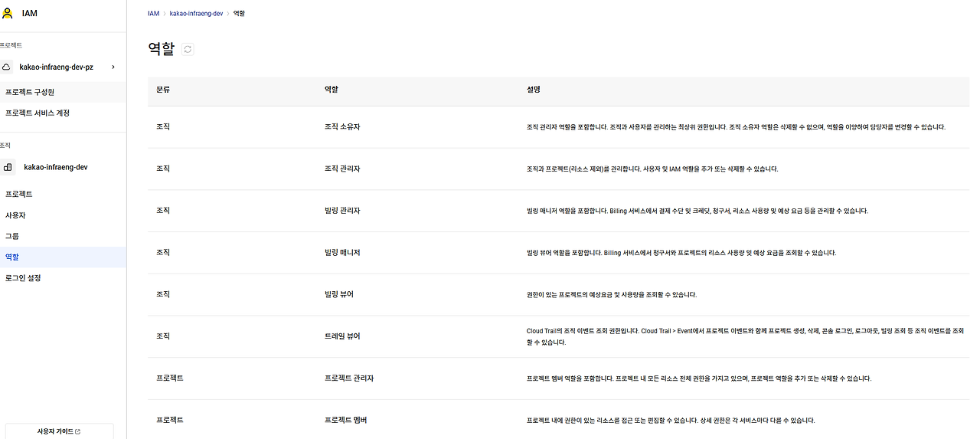Click the 조직 소유자 description text
This screenshot has height=439, width=980.
tap(736, 127)
